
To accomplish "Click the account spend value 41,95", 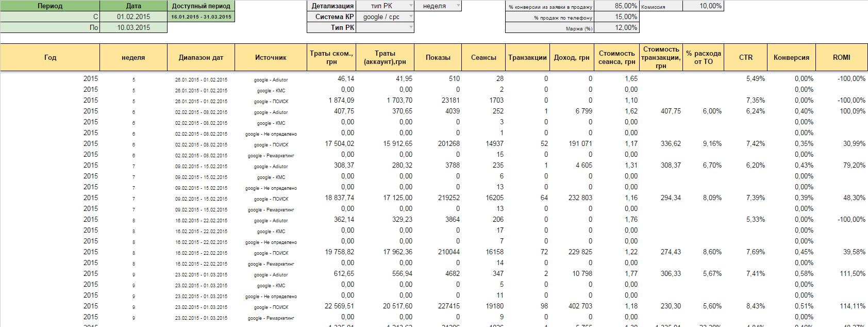I will click(404, 78).
